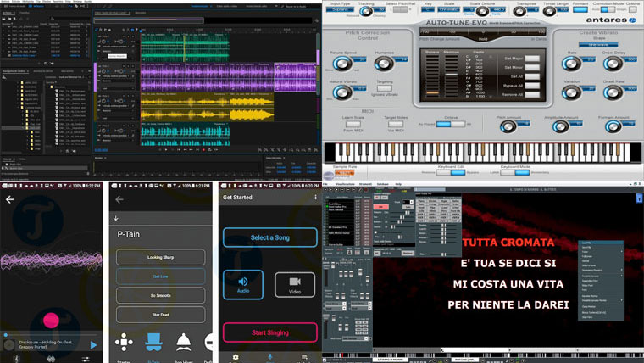Image resolution: width=644 pixels, height=363 pixels.
Task: Click the Play button in Audition transport
Action: (x=166, y=150)
